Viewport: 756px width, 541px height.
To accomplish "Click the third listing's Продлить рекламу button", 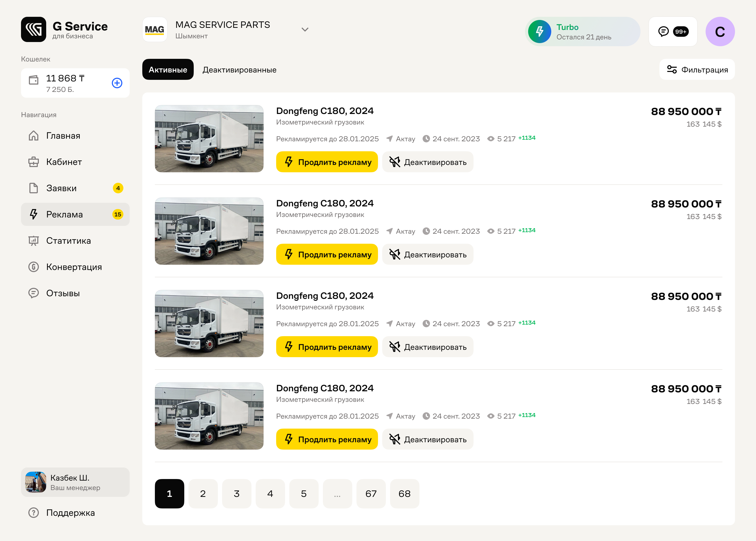I will pos(327,347).
